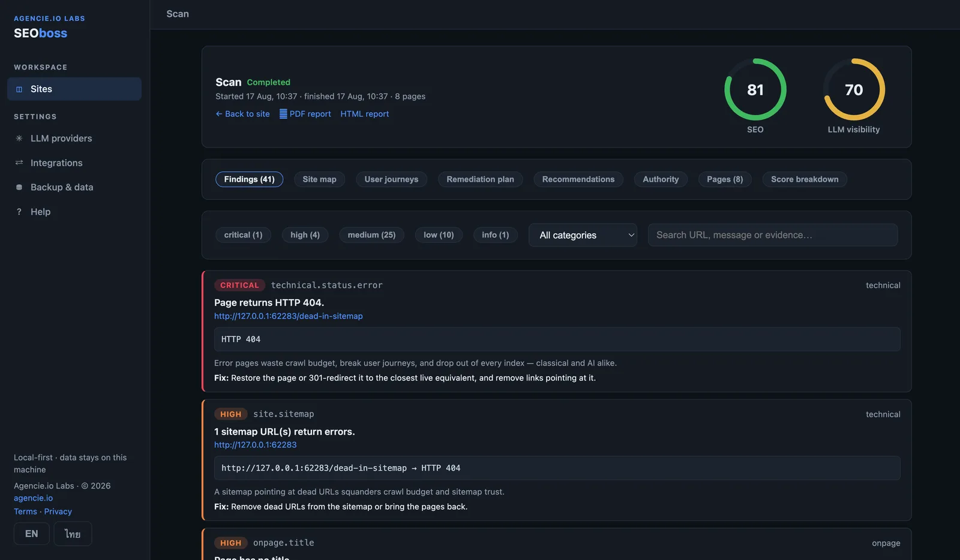
Task: Switch to the Site map tab
Action: (319, 179)
